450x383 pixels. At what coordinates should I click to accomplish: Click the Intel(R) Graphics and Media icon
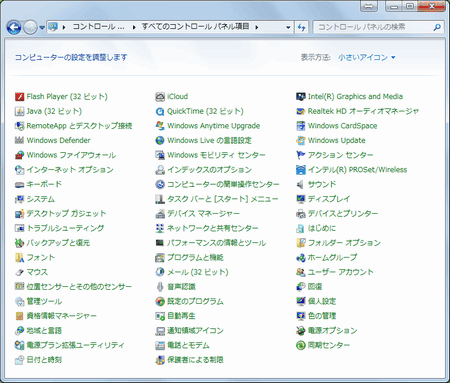click(x=301, y=97)
